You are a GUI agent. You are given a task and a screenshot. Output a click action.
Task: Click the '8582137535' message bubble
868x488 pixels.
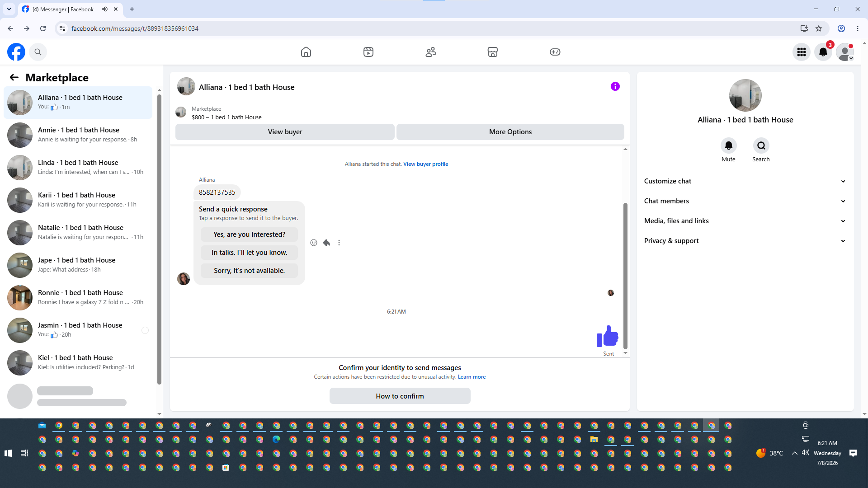point(217,192)
